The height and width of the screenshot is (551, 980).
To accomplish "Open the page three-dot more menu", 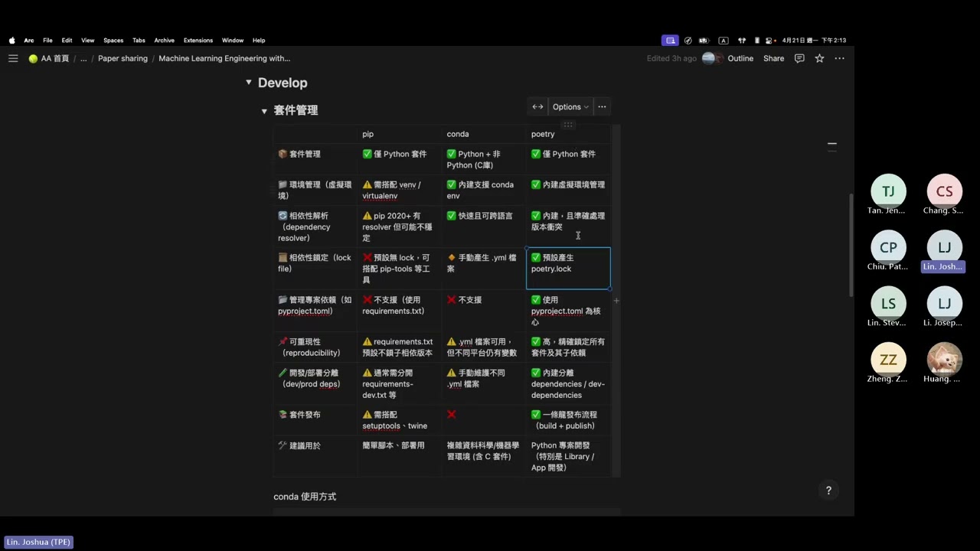I will [x=839, y=58].
